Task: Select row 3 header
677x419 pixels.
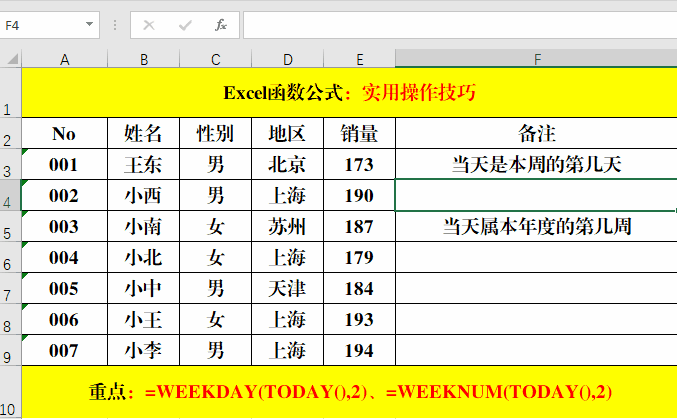Action: click(10, 164)
